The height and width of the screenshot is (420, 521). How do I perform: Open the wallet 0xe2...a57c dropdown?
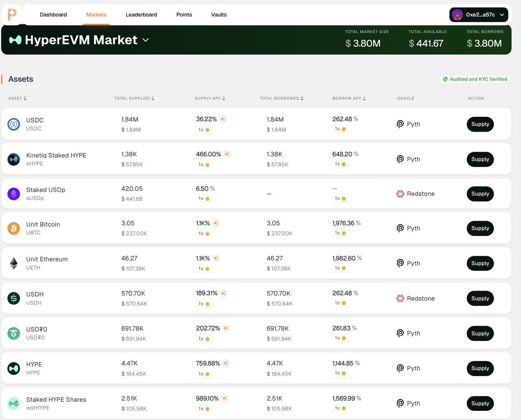tap(479, 14)
